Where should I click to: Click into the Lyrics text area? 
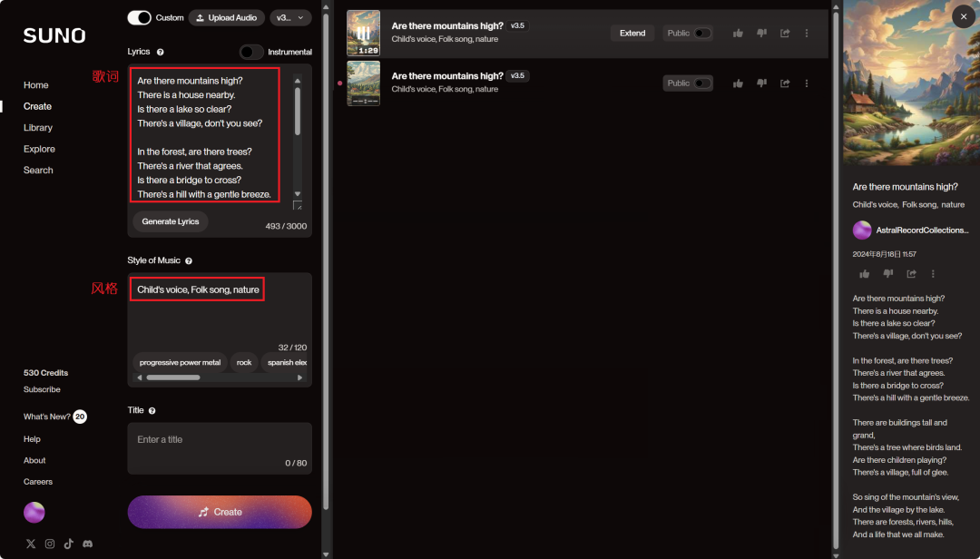pos(210,137)
